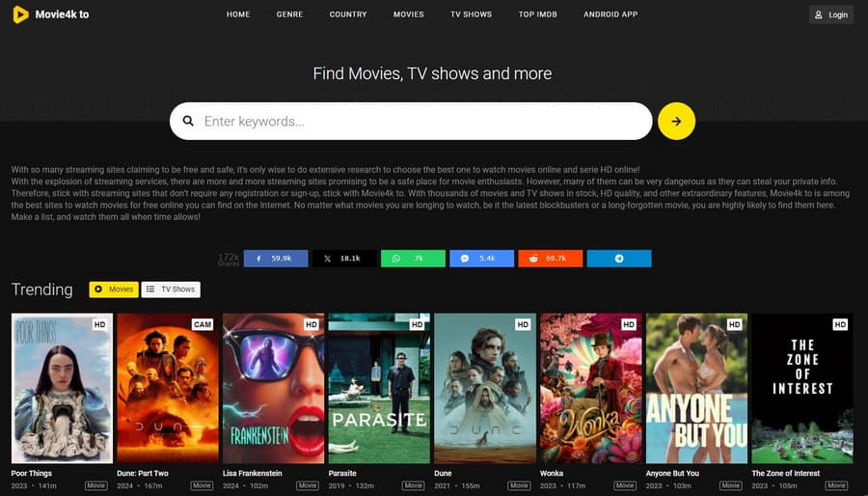Image resolution: width=868 pixels, height=496 pixels.
Task: Click Movie tag under Parasite
Action: (x=413, y=485)
